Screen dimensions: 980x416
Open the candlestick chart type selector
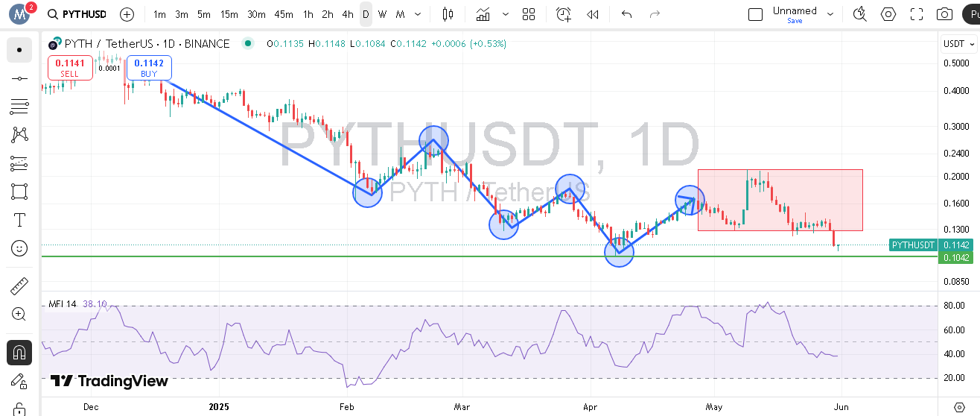point(447,14)
